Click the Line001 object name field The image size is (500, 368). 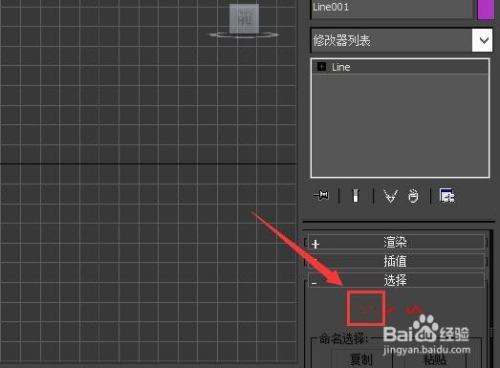[x=392, y=9]
